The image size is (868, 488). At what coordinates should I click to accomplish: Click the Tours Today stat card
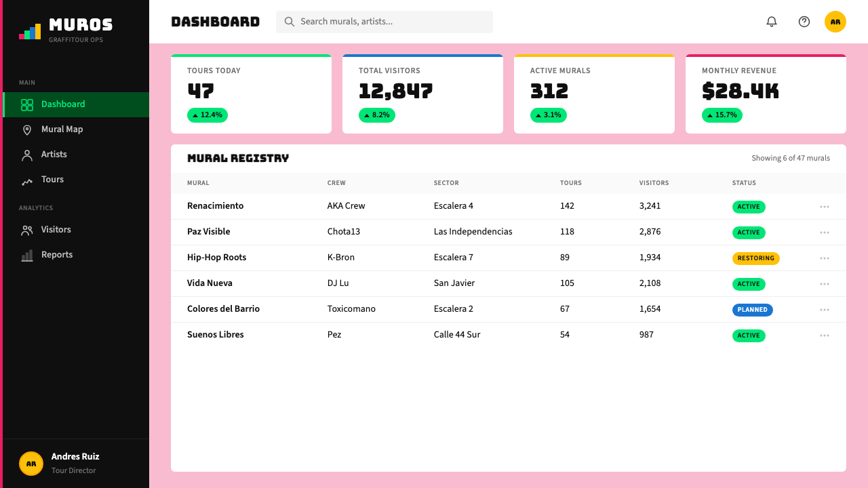(251, 94)
